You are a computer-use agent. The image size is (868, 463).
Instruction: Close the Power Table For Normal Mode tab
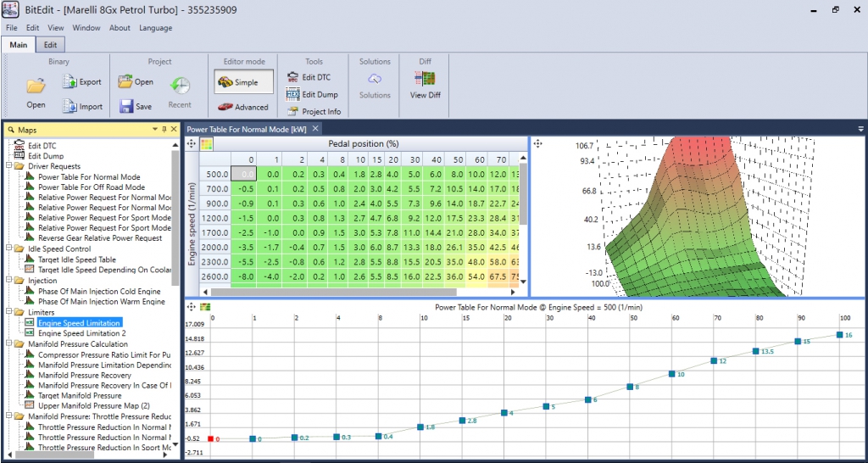314,129
